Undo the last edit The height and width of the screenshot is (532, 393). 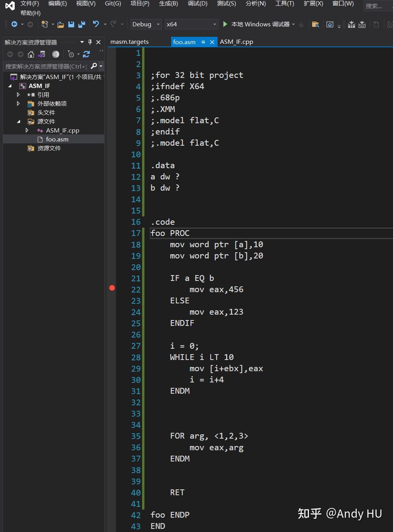tap(95, 24)
